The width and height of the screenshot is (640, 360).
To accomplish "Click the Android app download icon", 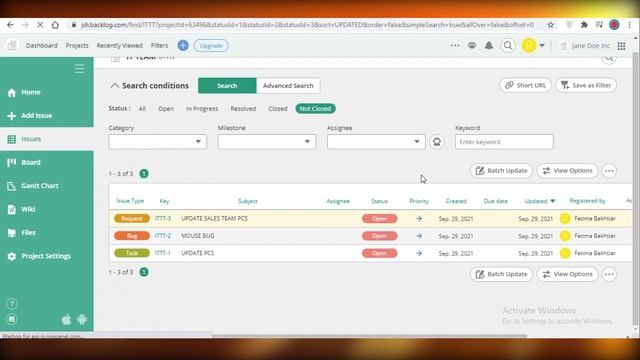I will pos(82,319).
